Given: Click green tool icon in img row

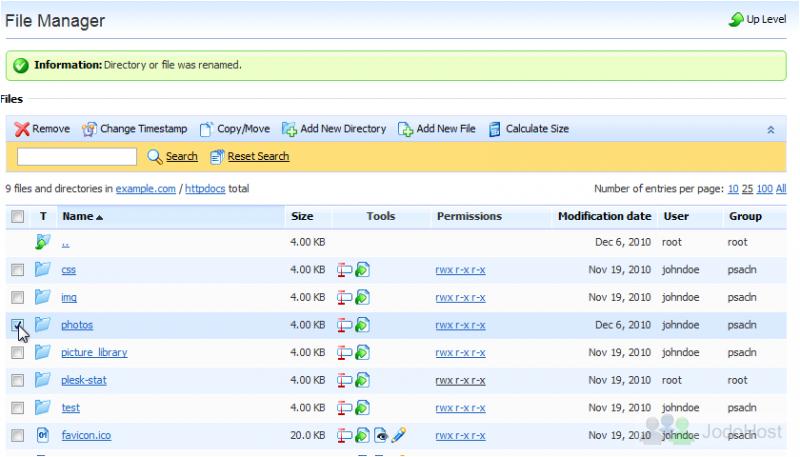Looking at the screenshot, I should click(x=362, y=297).
